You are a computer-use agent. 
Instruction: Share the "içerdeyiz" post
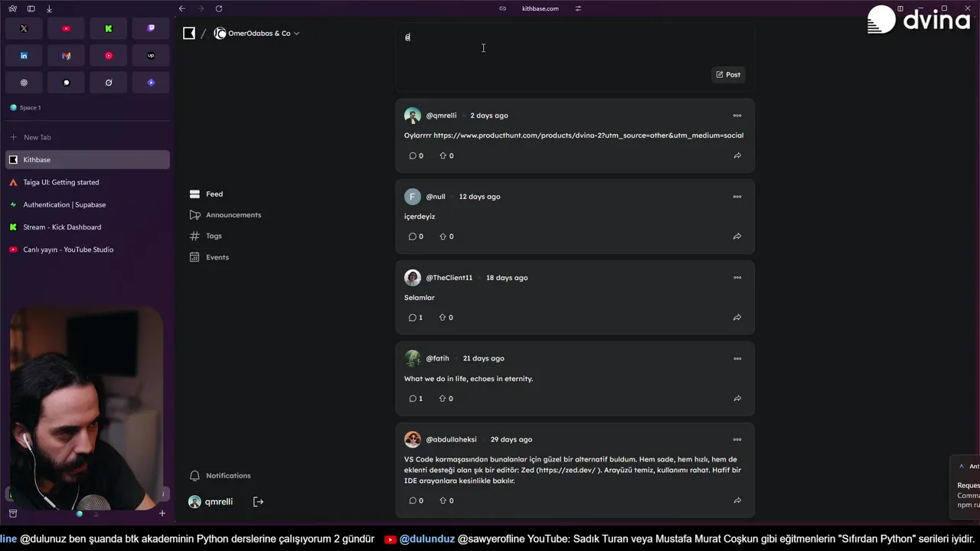pos(737,236)
